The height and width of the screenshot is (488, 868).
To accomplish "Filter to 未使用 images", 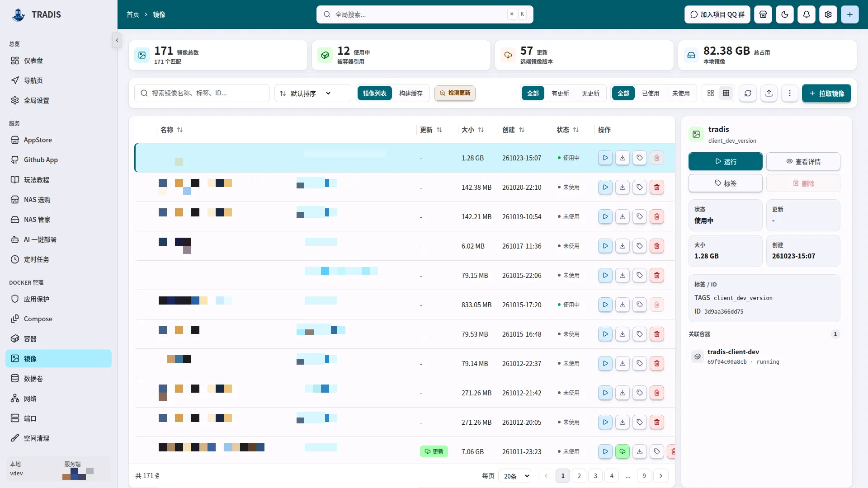I will click(x=681, y=93).
